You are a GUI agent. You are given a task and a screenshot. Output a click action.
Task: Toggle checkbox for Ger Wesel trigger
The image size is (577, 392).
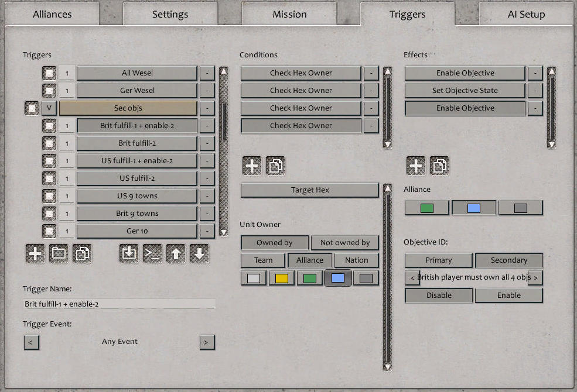pyautogui.click(x=49, y=90)
